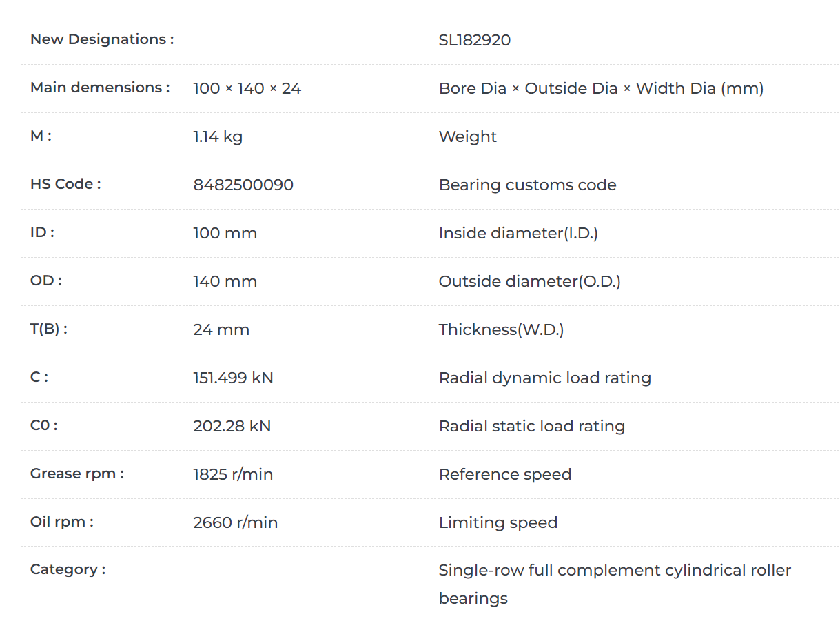This screenshot has width=840, height=621.
Task: Click the SL182920 designation value
Action: click(x=475, y=40)
